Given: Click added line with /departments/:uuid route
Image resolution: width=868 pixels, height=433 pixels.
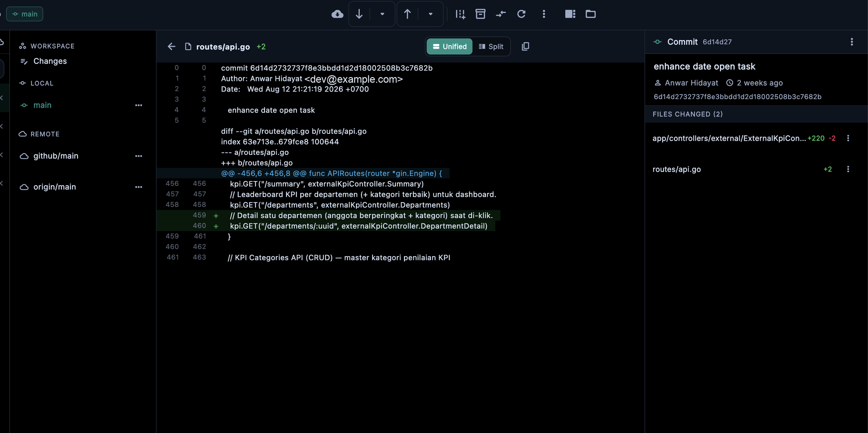Looking at the screenshot, I should click(x=359, y=226).
